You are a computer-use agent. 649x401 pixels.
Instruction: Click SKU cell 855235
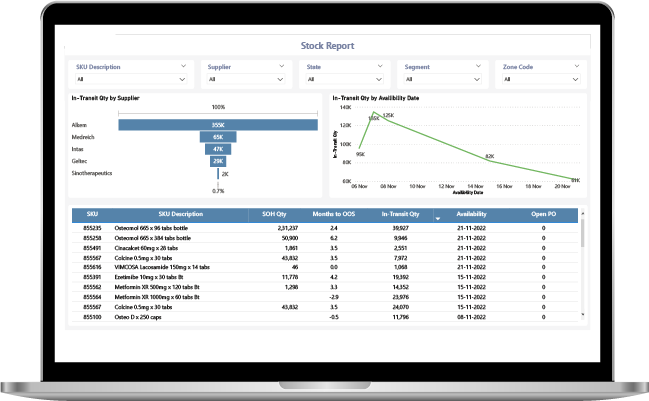click(92, 228)
